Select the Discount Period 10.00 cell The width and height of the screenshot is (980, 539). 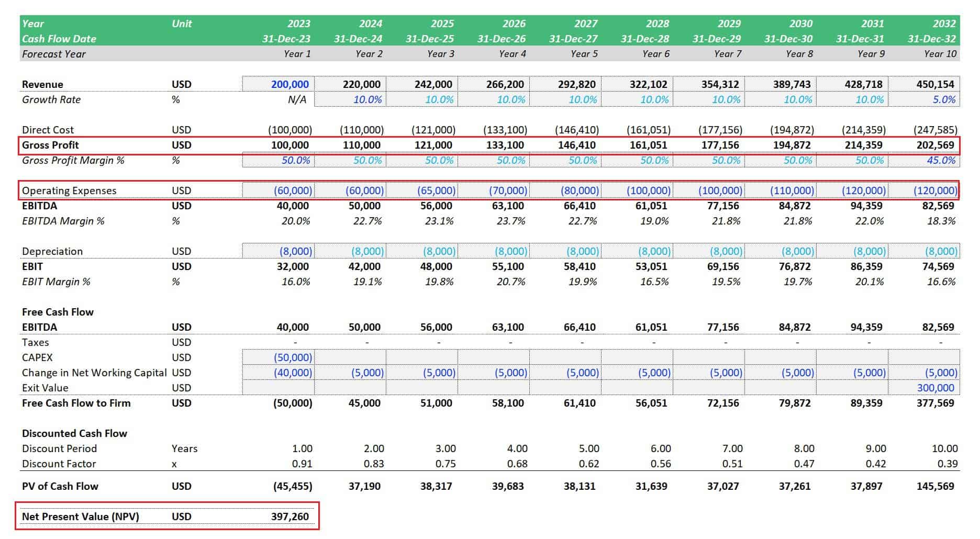coord(944,448)
